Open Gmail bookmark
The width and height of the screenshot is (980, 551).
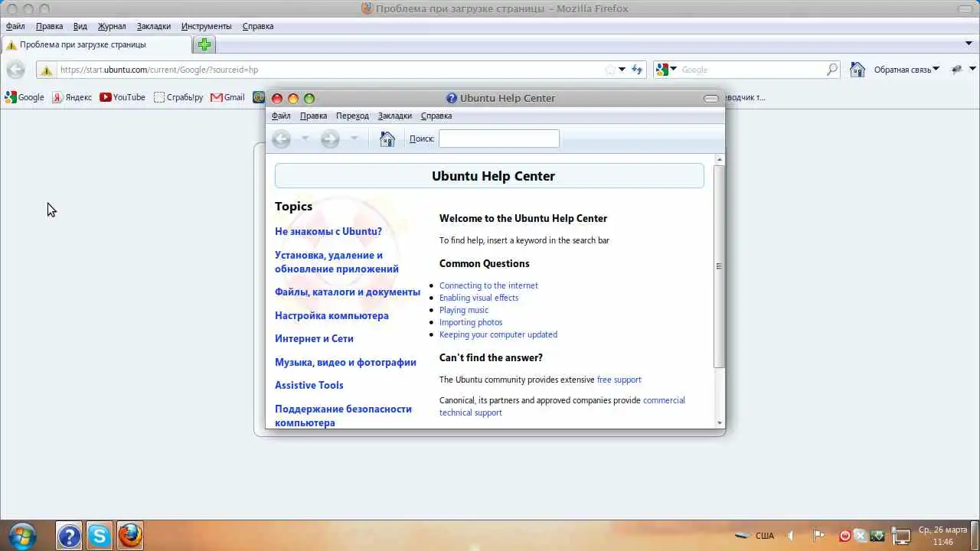227,97
